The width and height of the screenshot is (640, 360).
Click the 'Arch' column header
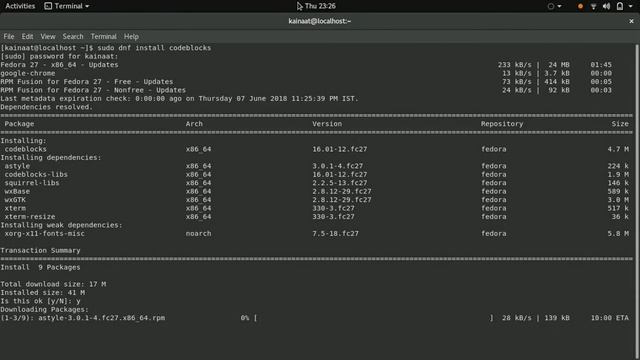click(194, 124)
